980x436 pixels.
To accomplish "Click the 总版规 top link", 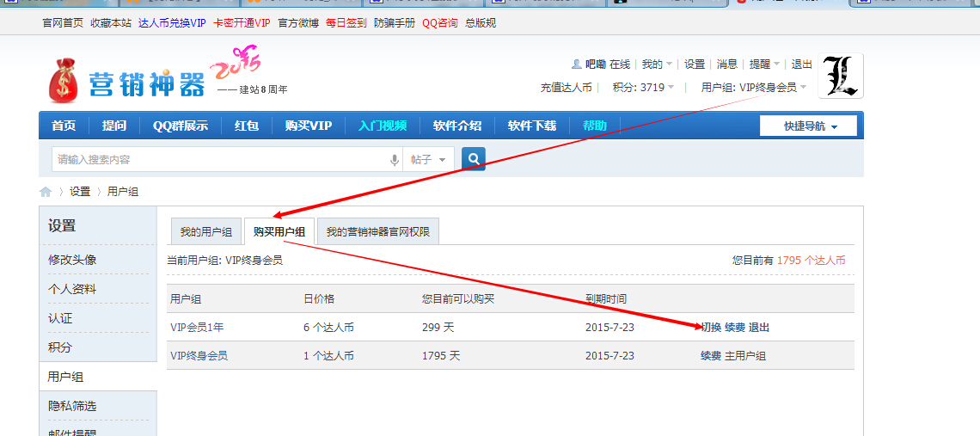I will pos(481,23).
